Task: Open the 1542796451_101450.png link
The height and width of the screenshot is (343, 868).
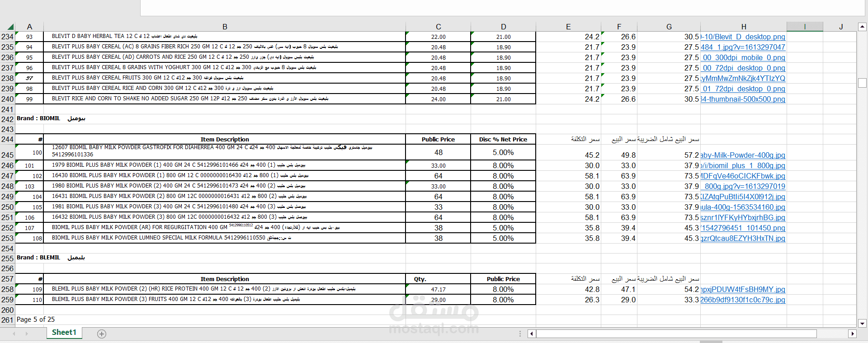Action: pos(743,228)
